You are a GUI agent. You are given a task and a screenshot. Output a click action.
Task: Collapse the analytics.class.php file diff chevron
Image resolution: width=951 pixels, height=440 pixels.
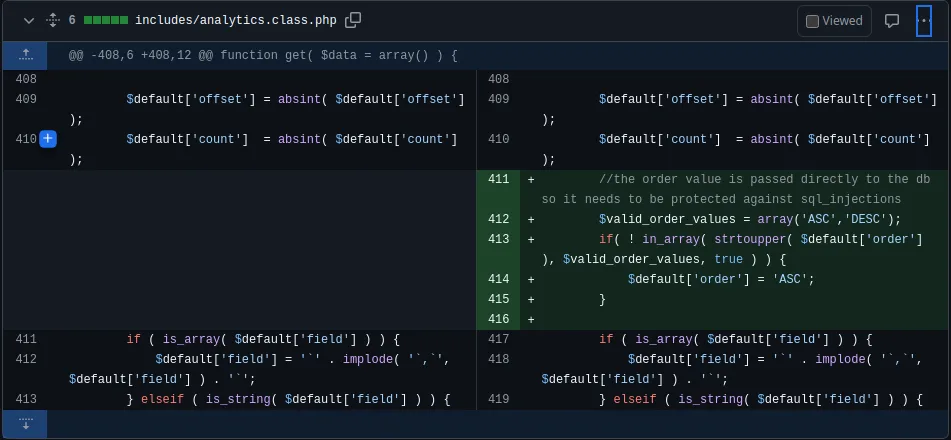(29, 21)
